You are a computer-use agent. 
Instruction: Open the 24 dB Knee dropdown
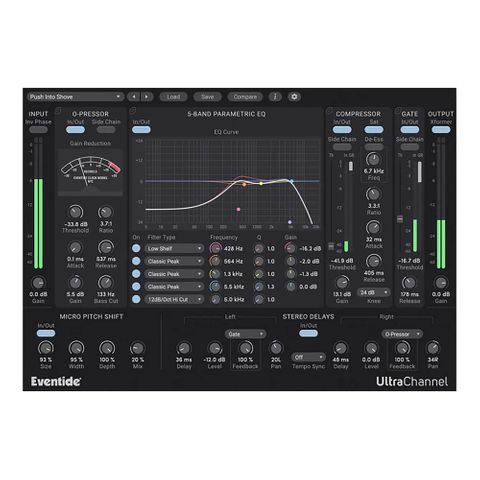point(374,293)
